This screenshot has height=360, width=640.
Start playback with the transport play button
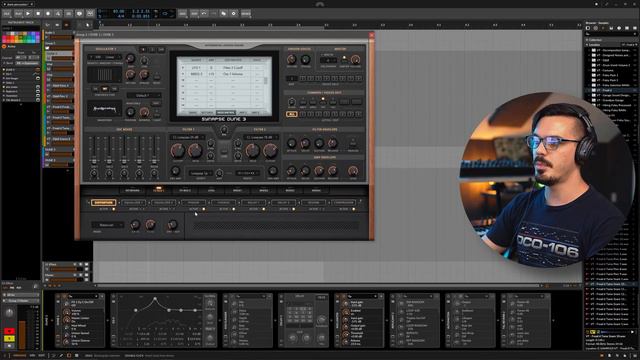[28, 13]
